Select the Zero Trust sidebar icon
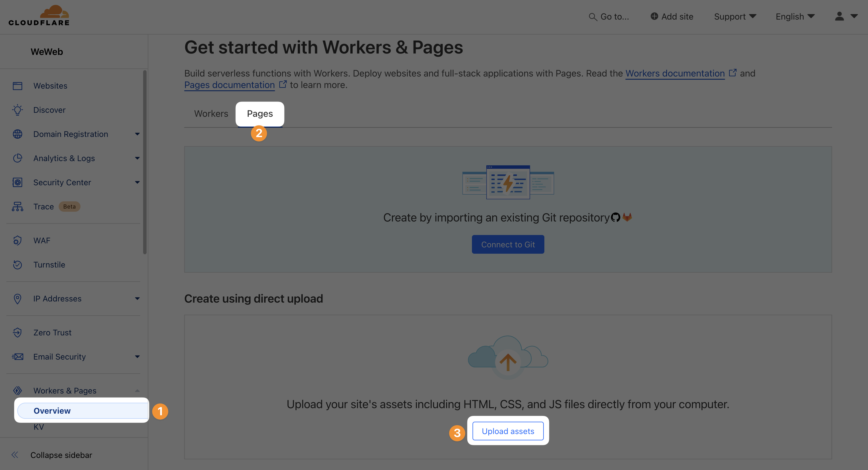 [18, 333]
